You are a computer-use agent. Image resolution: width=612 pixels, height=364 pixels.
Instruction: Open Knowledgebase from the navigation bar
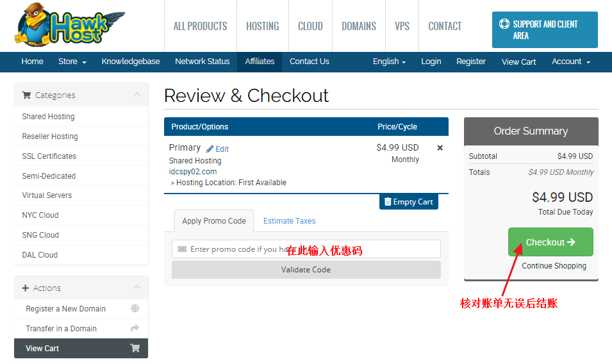click(x=131, y=62)
